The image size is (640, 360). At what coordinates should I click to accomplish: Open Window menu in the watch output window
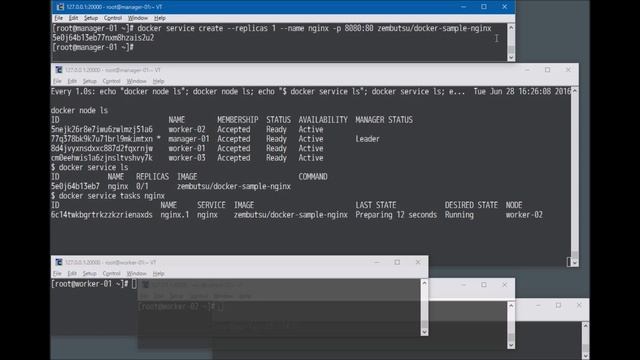pyautogui.click(x=136, y=81)
